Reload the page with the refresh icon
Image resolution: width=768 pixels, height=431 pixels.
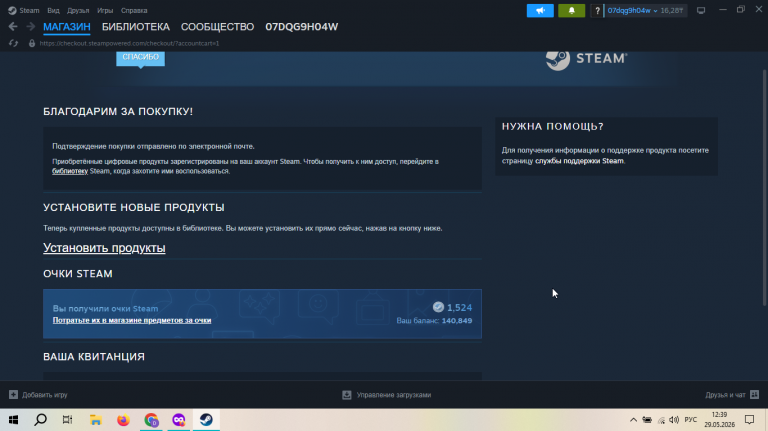[13, 43]
